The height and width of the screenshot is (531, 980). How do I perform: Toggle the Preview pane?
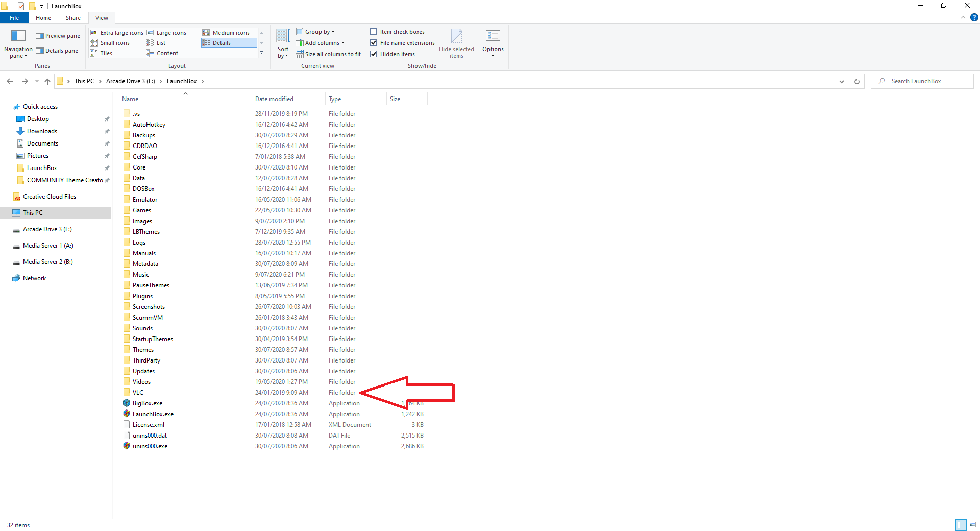click(58, 36)
